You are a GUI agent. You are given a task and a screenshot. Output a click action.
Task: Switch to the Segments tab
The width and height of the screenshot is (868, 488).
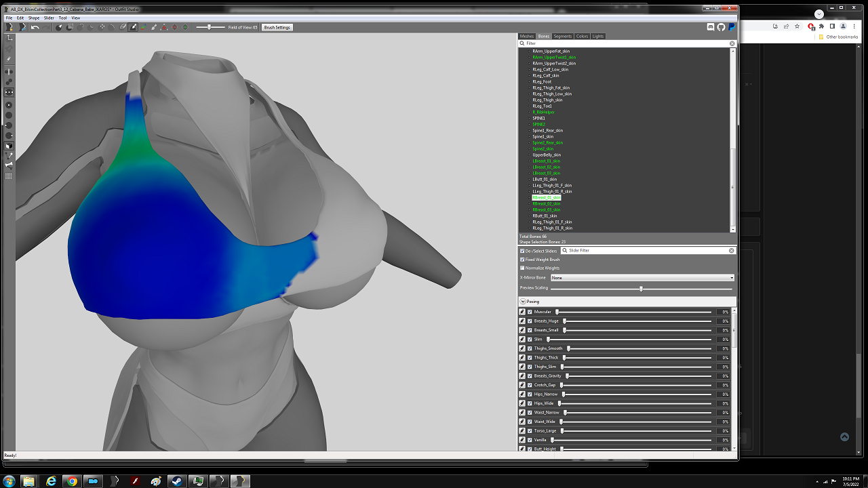click(x=562, y=36)
